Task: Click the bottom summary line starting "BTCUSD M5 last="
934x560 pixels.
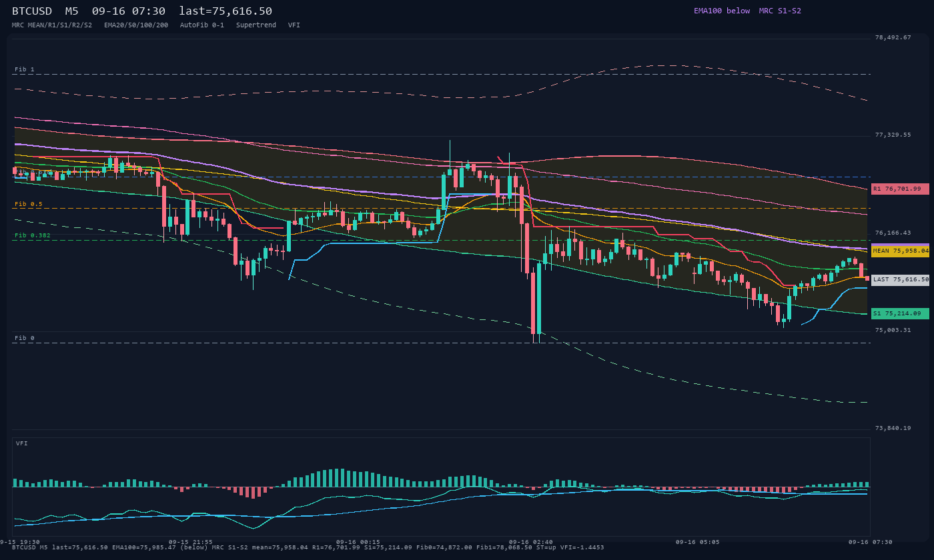Action: click(x=308, y=547)
